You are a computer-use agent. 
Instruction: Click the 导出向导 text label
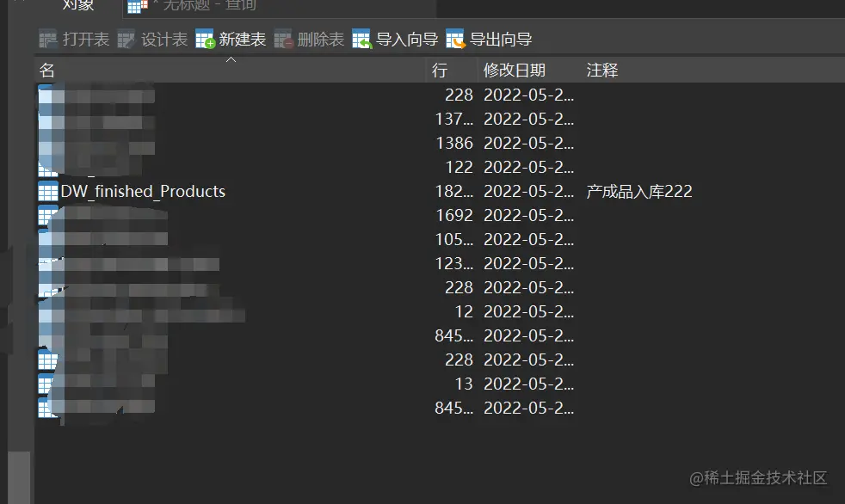click(501, 40)
